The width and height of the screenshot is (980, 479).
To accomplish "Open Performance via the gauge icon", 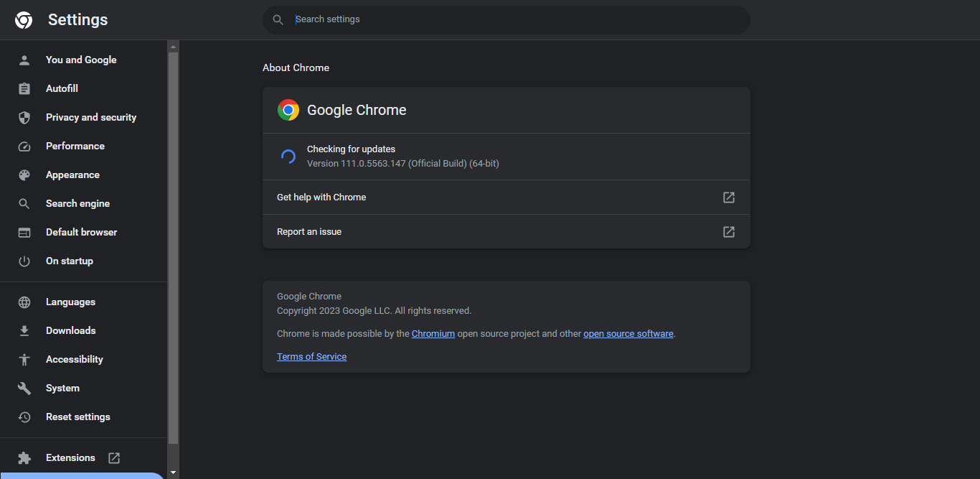I will tap(24, 146).
